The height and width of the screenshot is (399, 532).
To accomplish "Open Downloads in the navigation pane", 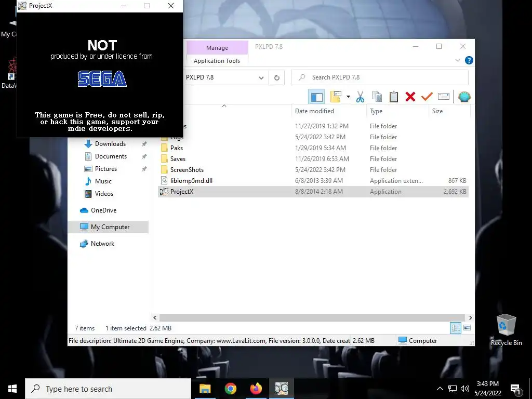I will [x=110, y=144].
